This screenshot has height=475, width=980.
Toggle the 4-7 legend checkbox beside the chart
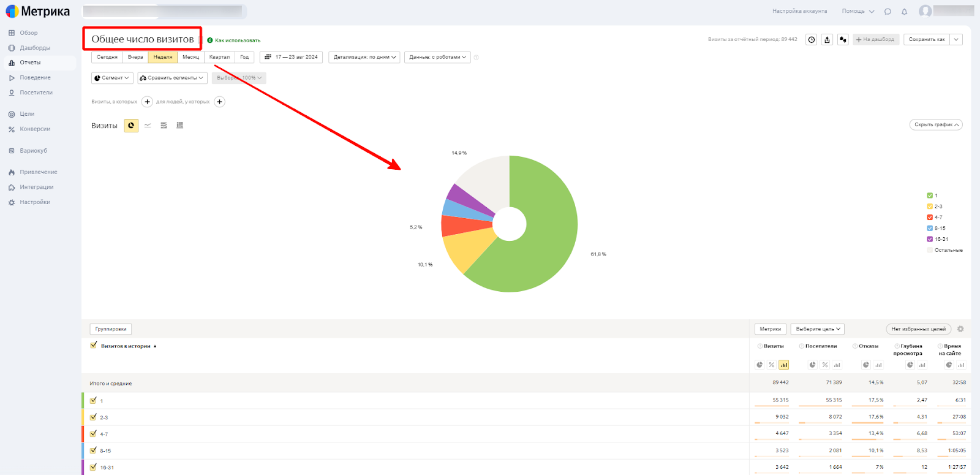[930, 218]
